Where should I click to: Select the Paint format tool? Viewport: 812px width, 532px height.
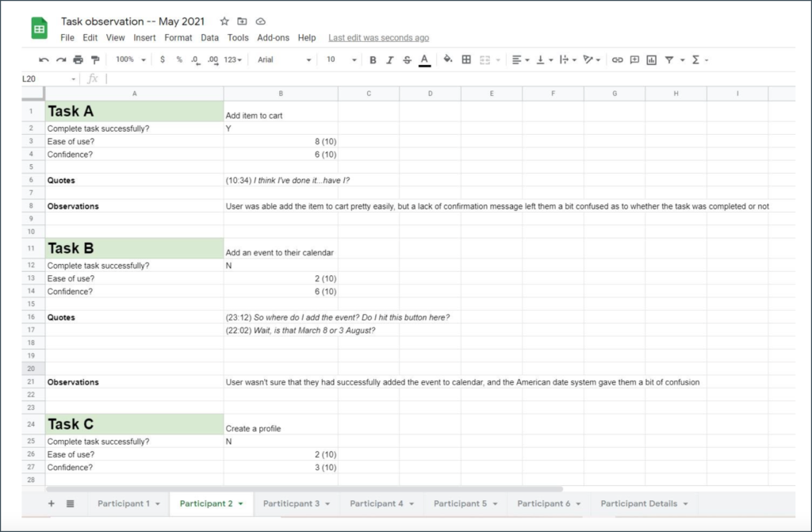point(94,59)
